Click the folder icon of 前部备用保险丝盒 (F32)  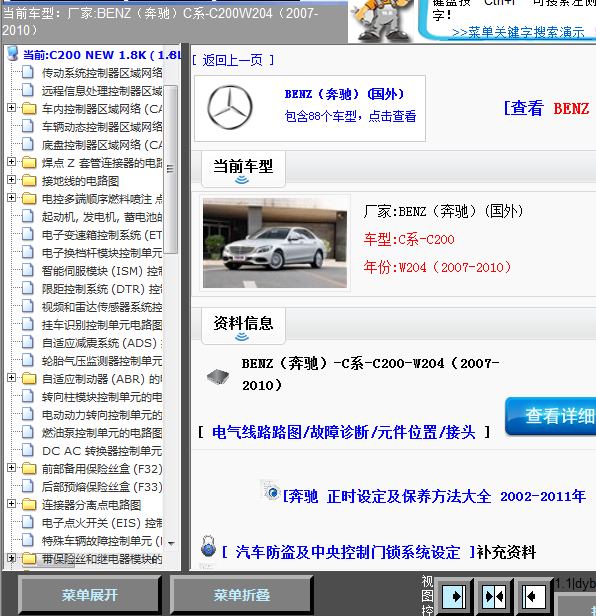pyautogui.click(x=29, y=468)
